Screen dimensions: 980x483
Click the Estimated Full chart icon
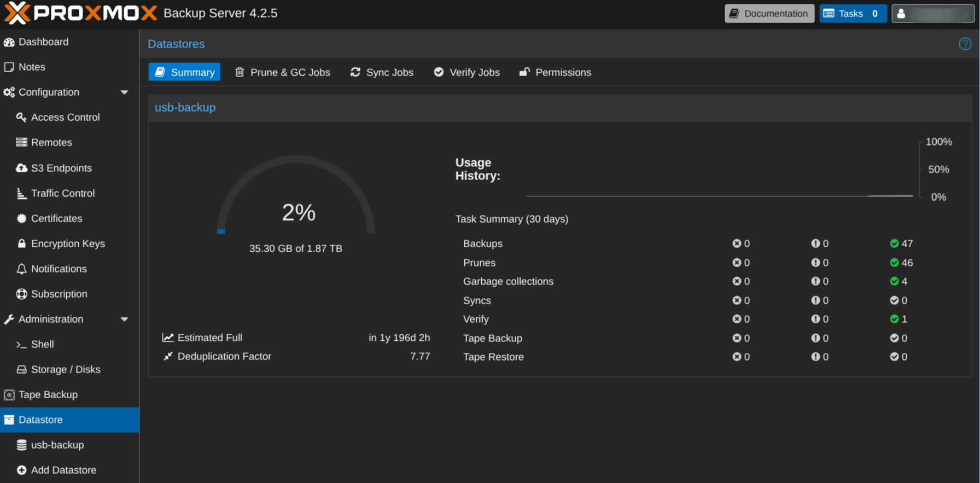click(x=168, y=337)
